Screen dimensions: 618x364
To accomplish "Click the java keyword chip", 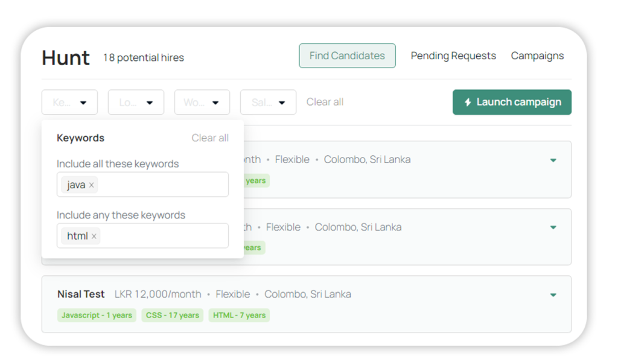I will click(x=80, y=185).
